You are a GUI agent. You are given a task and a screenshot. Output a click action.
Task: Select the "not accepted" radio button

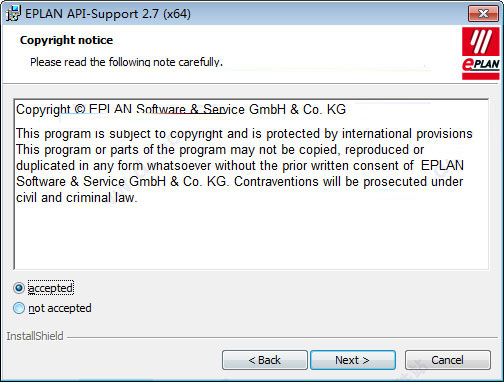pyautogui.click(x=19, y=308)
